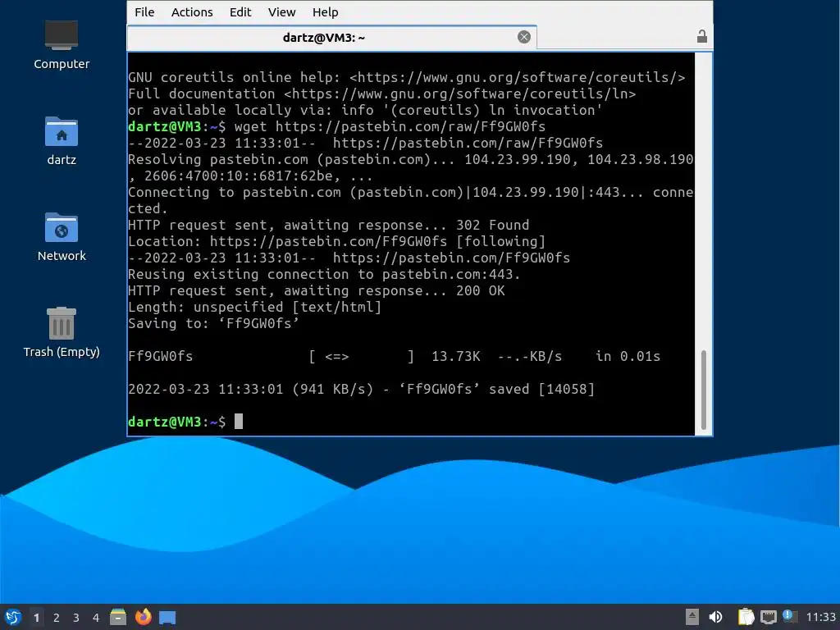Open the Help menu
The width and height of the screenshot is (840, 630).
[325, 11]
